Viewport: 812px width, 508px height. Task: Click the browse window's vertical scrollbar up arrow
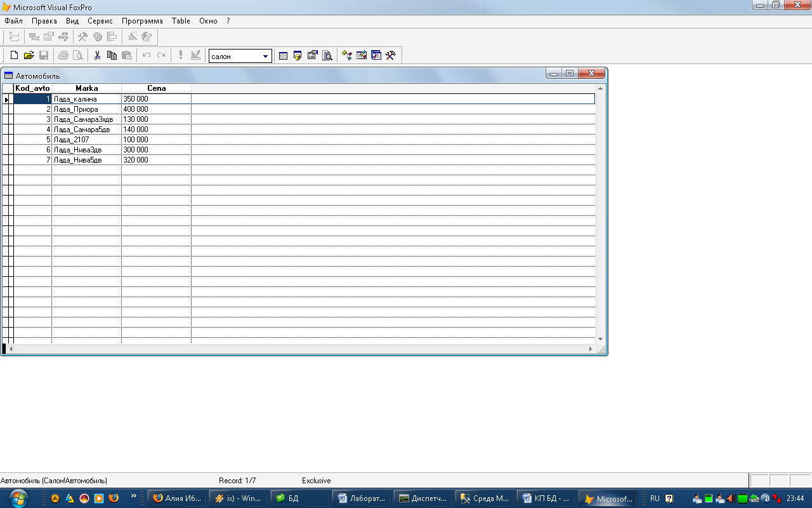point(601,88)
